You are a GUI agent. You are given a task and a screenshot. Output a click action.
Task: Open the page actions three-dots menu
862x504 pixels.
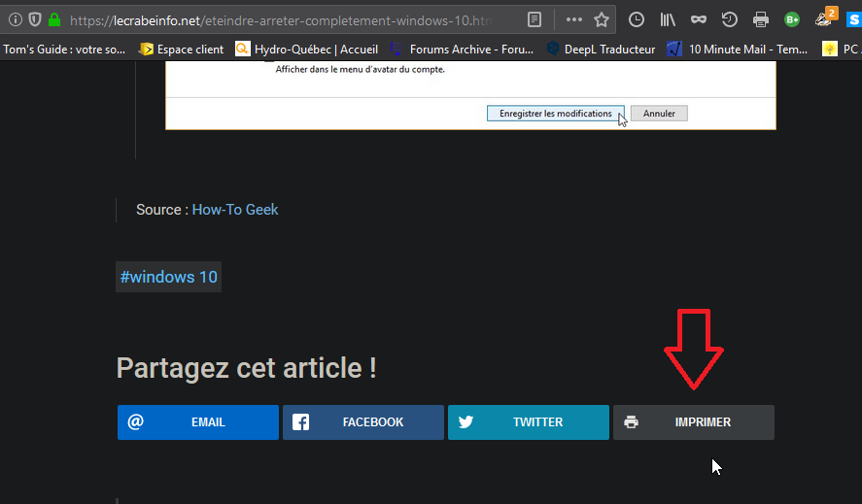(574, 19)
